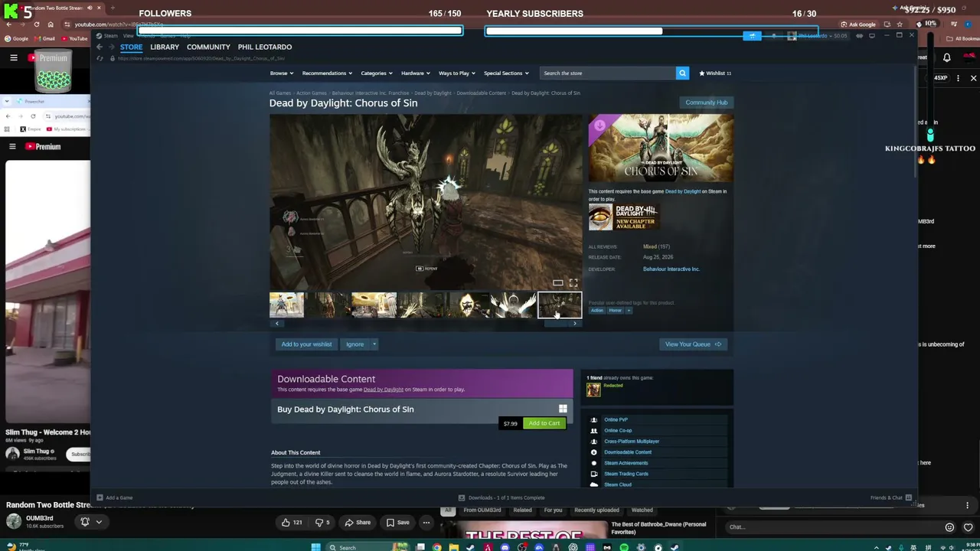Open the Gmail bookmark in browser
The height and width of the screenshot is (551, 980).
[45, 38]
